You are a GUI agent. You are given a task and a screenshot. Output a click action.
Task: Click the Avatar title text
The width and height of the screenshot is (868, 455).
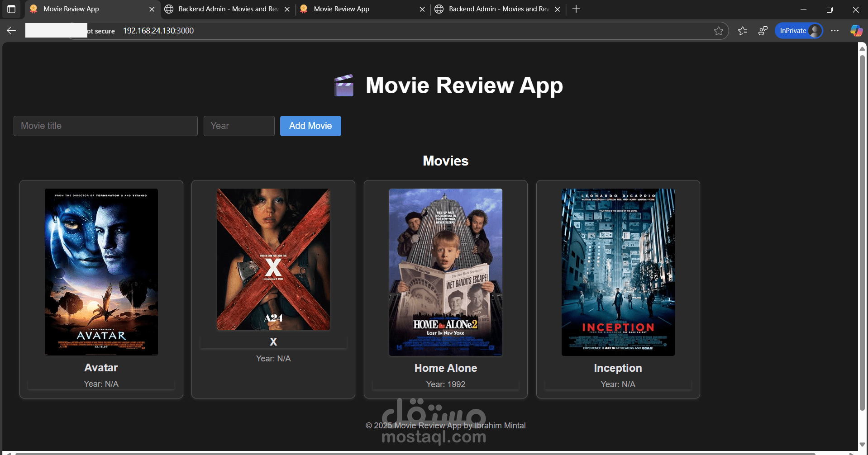pyautogui.click(x=101, y=368)
